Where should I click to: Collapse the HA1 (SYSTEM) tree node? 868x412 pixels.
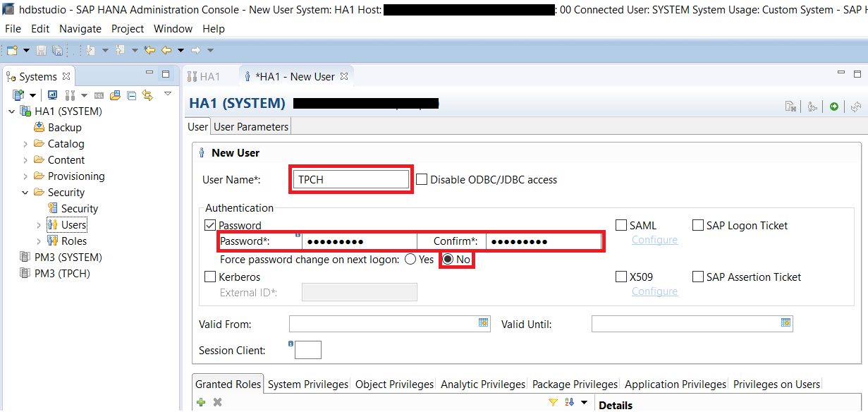[x=12, y=111]
